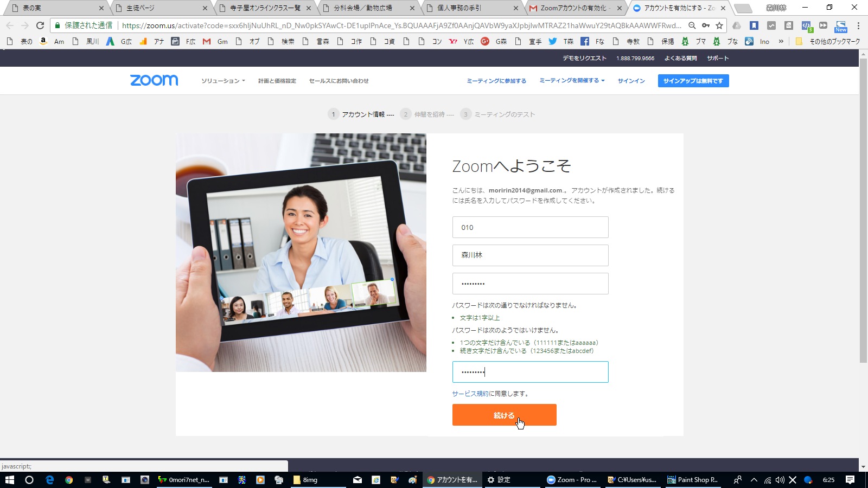Click the code extension icon with badge 3

click(x=807, y=25)
